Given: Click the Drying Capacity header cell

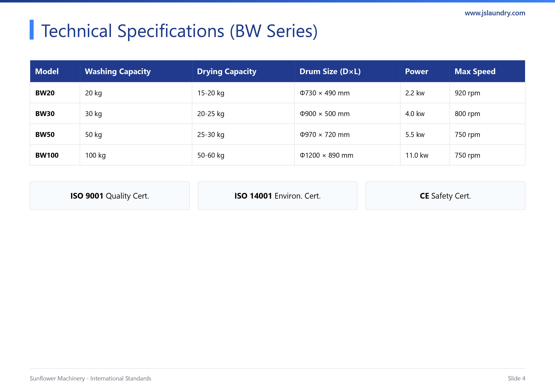Looking at the screenshot, I should click(x=243, y=71).
